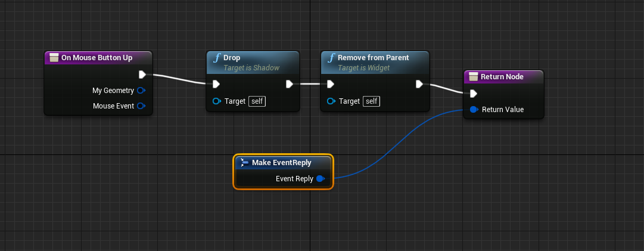
Task: Click the On Mouse Button Up execution output pin
Action: [142, 75]
